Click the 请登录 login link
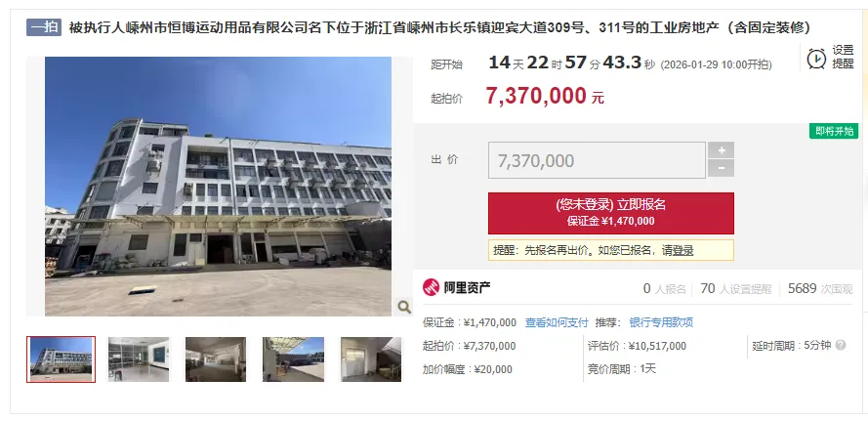This screenshot has width=868, height=422. point(678,250)
